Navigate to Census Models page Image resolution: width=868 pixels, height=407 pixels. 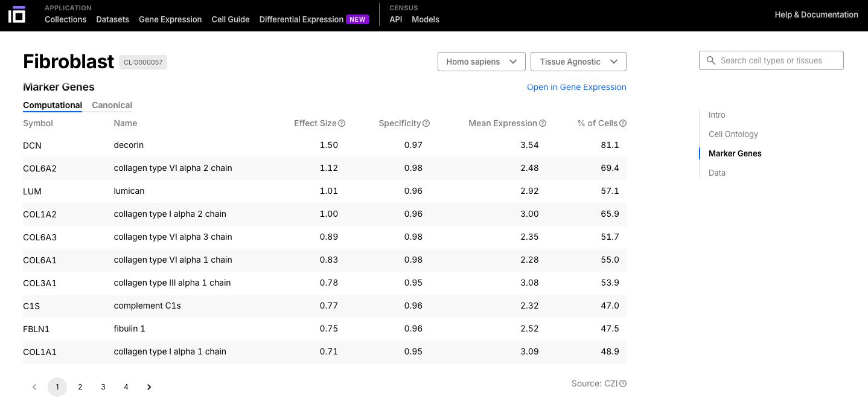(x=426, y=19)
